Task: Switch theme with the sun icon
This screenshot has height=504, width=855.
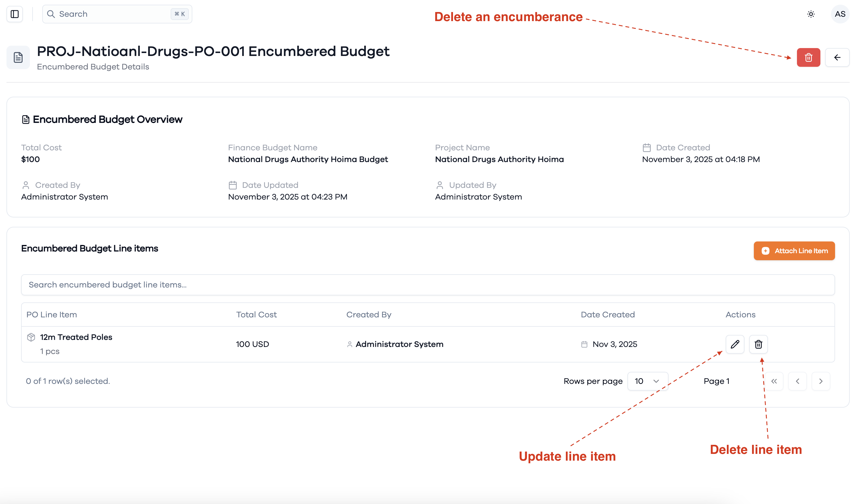Action: pyautogui.click(x=811, y=14)
